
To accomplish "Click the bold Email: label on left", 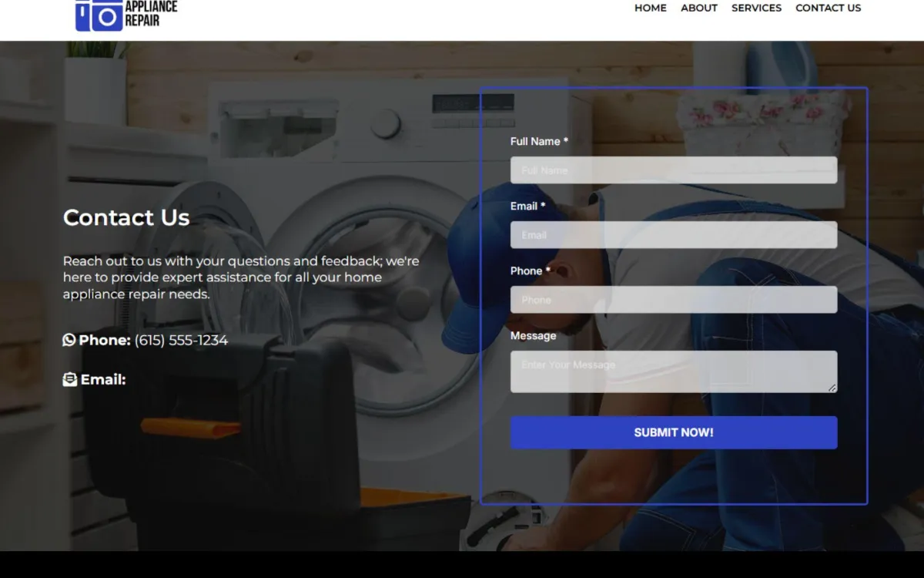I will coord(103,379).
